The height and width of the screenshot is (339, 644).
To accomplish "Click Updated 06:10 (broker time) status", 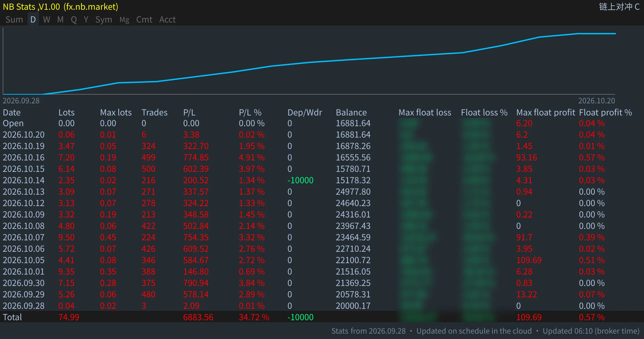I will tap(591, 331).
